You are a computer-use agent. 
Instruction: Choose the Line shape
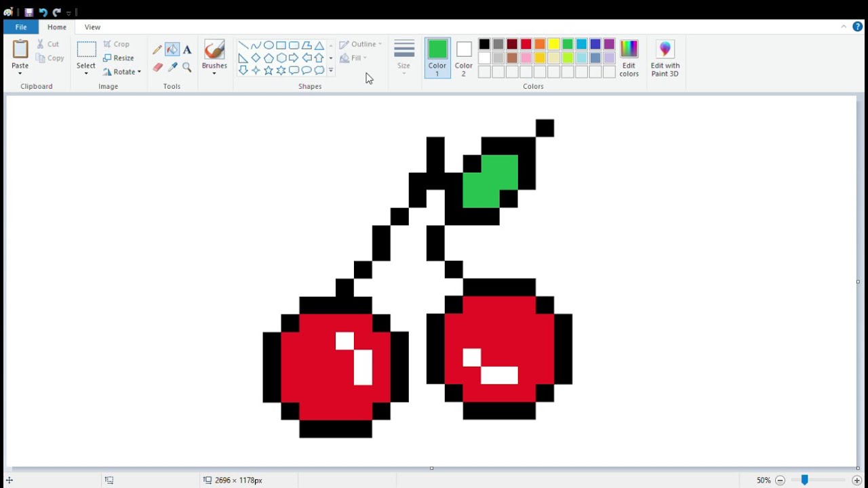pos(243,45)
